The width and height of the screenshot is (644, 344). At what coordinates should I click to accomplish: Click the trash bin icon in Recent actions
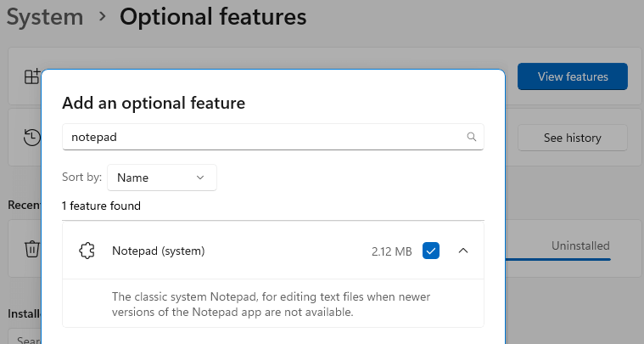32,249
